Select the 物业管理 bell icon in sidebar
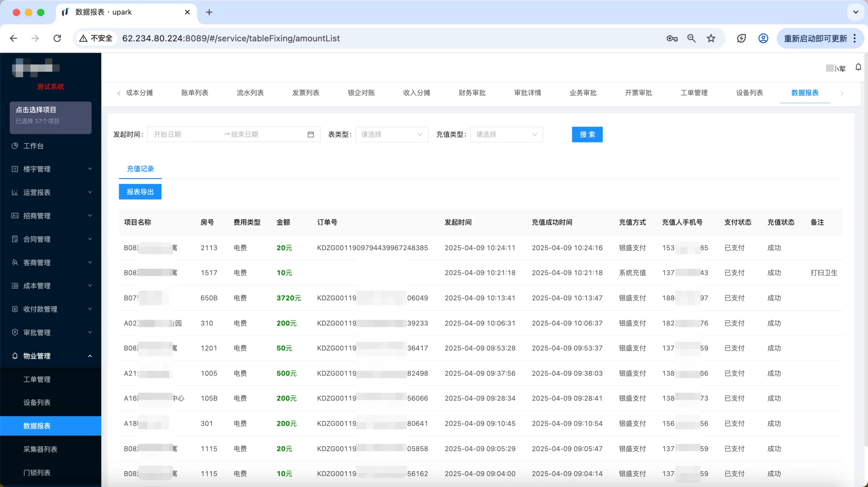 tap(14, 356)
